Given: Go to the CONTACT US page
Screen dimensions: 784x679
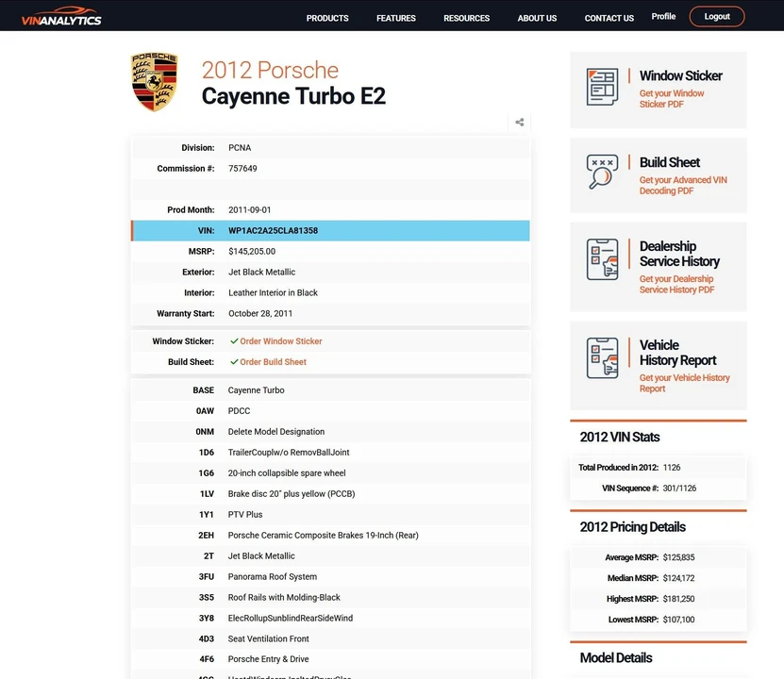Looking at the screenshot, I should click(609, 18).
